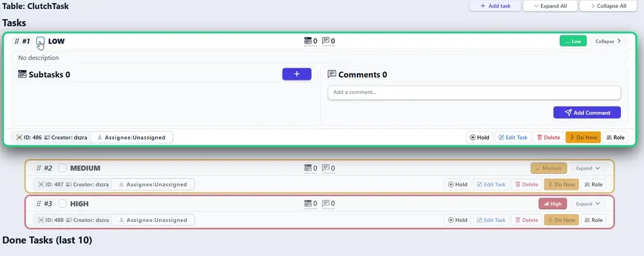Click the Expand All button
Viewport: 644px width, 256px height.
coord(550,6)
